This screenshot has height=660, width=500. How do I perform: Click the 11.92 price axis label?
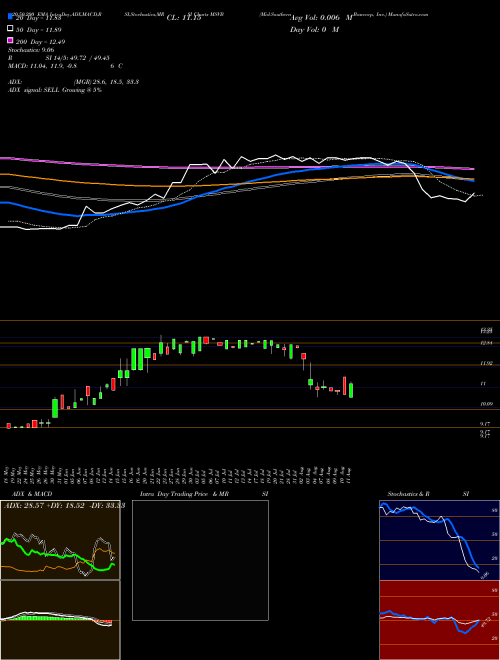(487, 363)
